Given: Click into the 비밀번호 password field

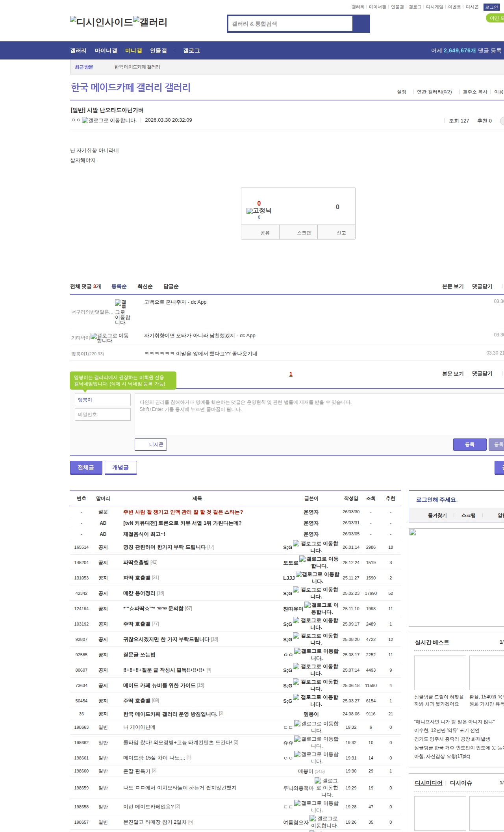Looking at the screenshot, I should [102, 414].
